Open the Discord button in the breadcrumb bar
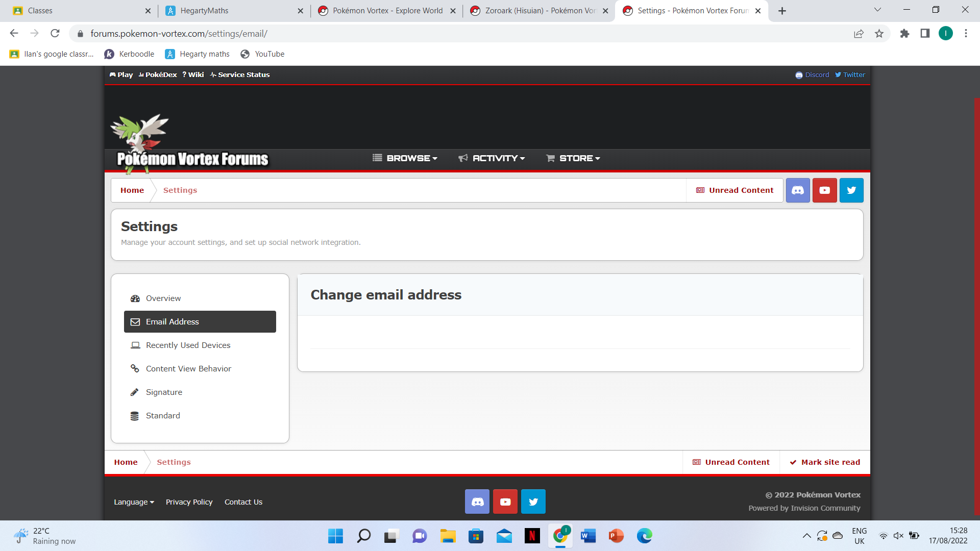The image size is (980, 551). point(798,190)
